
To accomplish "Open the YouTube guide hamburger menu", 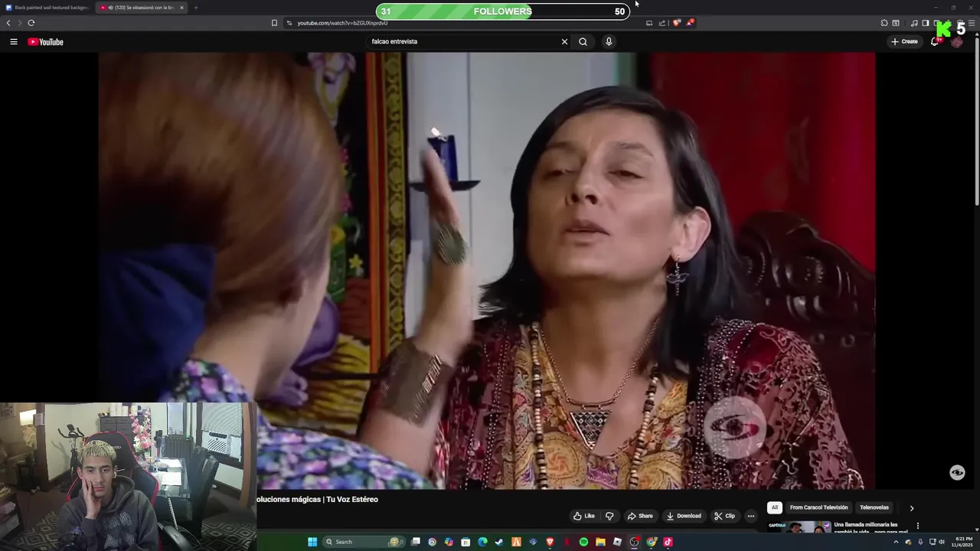I will (14, 41).
